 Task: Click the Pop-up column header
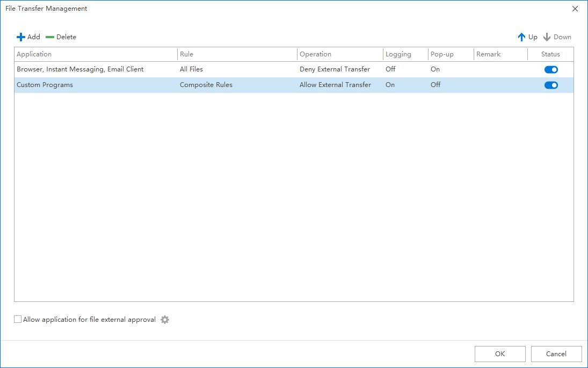coord(442,54)
